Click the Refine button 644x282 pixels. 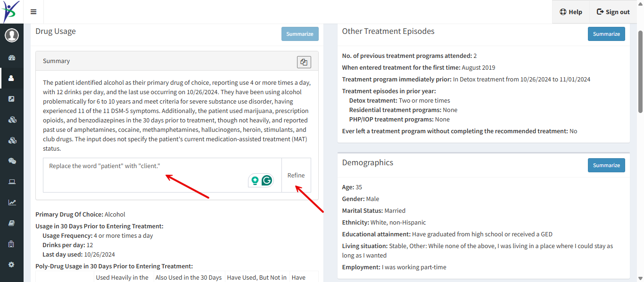(296, 175)
